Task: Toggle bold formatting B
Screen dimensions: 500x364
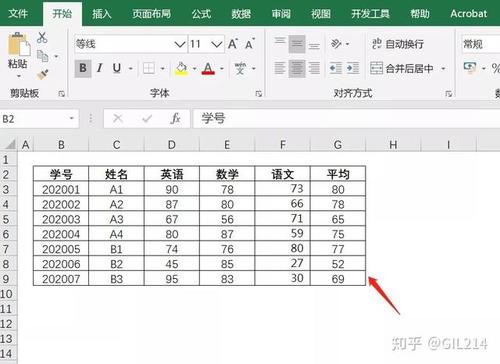Action: 83,68
